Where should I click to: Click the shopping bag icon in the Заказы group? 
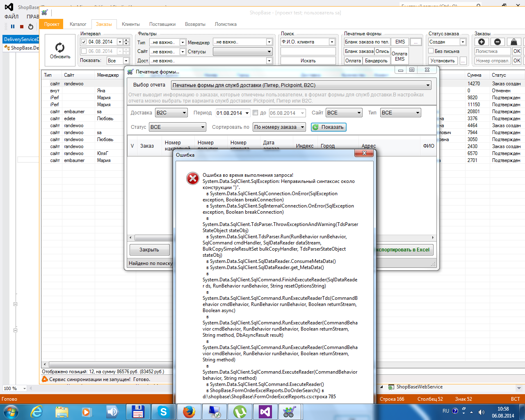pyautogui.click(x=514, y=42)
